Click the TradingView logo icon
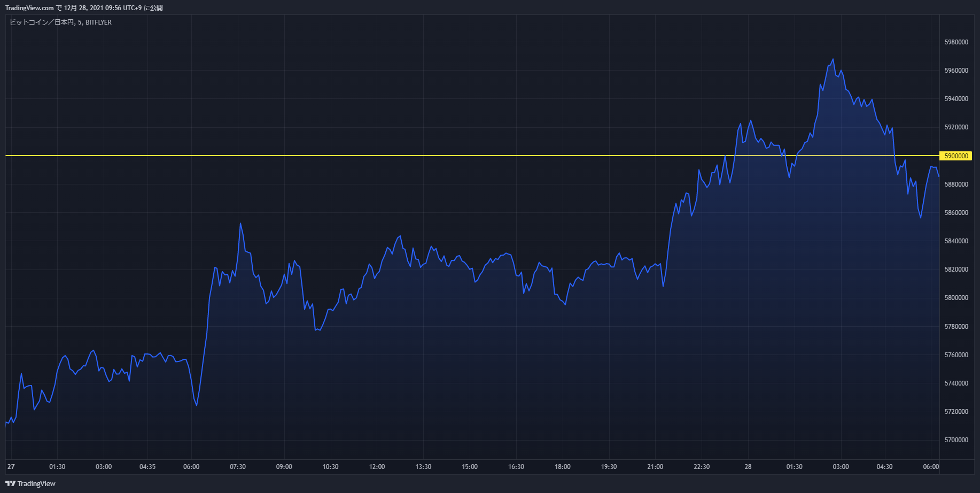 pos(10,483)
